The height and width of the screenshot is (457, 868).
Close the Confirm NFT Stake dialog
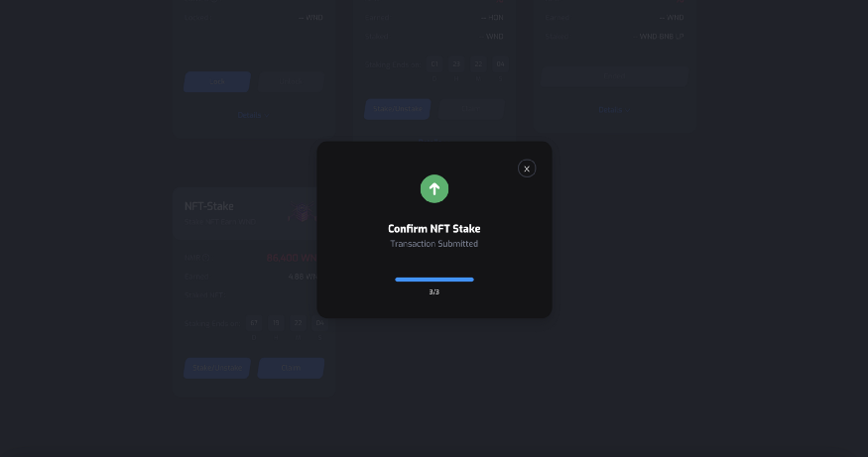click(527, 169)
